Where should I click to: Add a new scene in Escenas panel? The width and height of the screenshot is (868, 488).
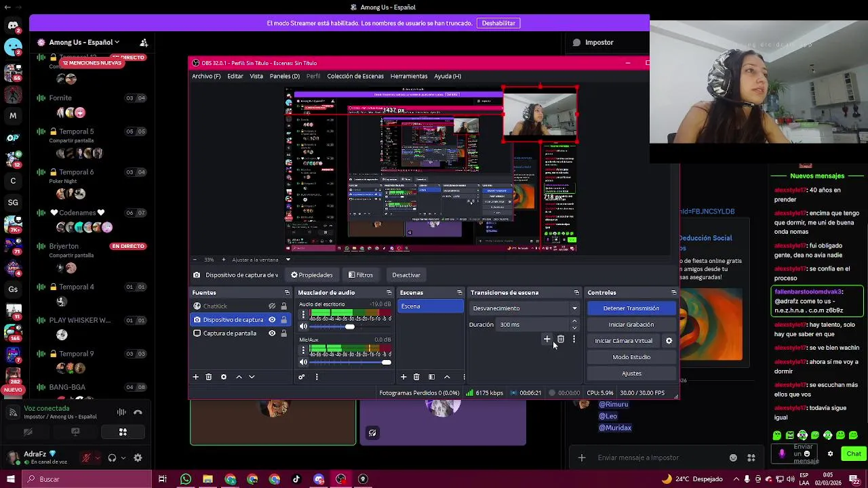coord(403,377)
